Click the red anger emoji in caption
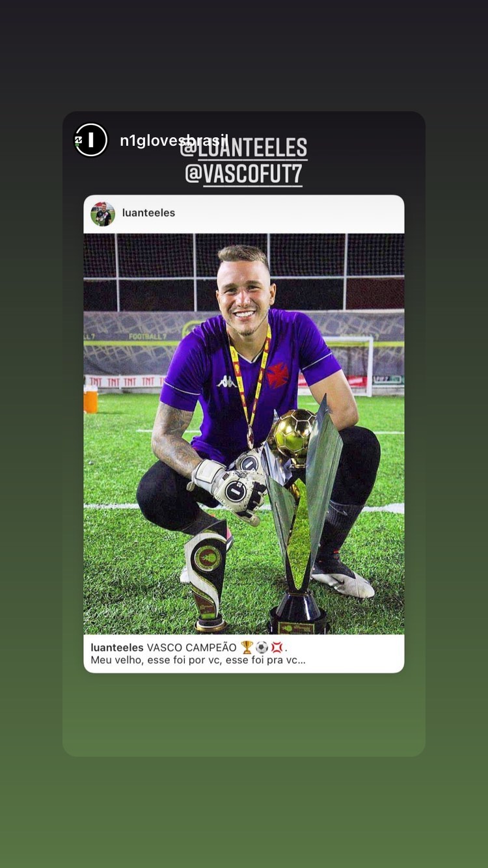488x868 pixels. pos(277,647)
